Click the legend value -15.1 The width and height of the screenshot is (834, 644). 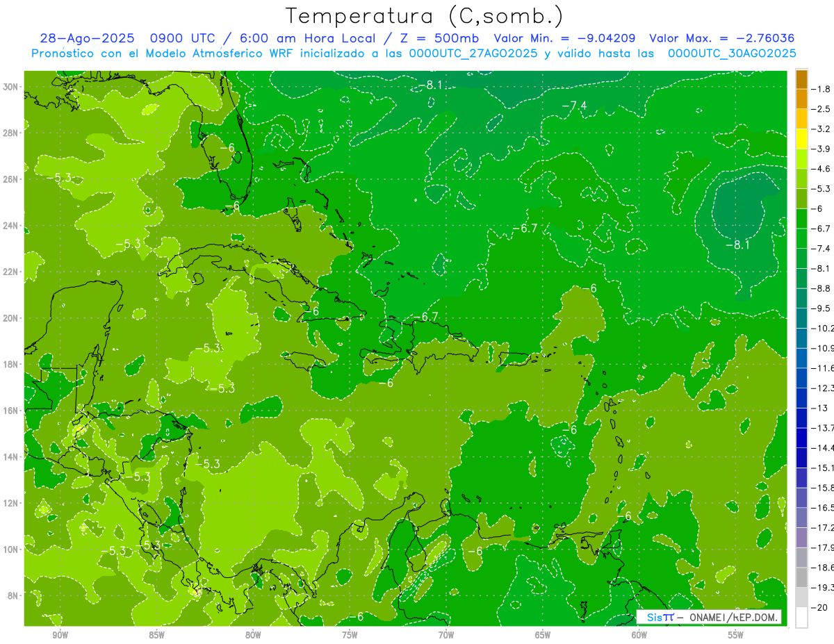(x=822, y=468)
